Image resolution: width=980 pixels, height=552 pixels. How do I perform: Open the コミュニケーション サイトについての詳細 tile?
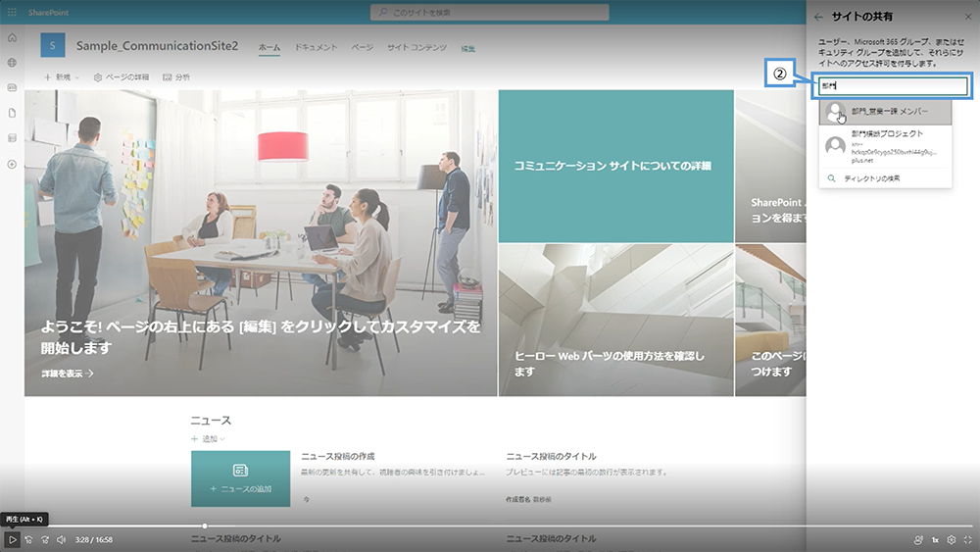pyautogui.click(x=616, y=167)
